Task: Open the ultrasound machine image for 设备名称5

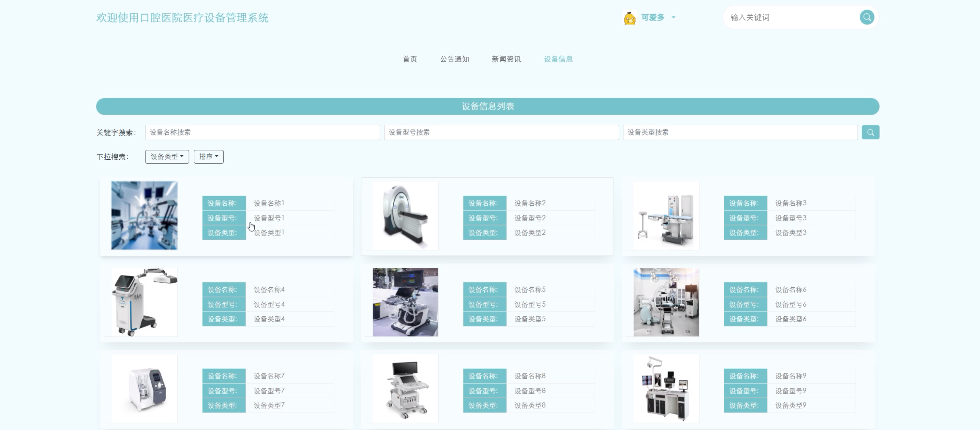Action: (x=405, y=302)
